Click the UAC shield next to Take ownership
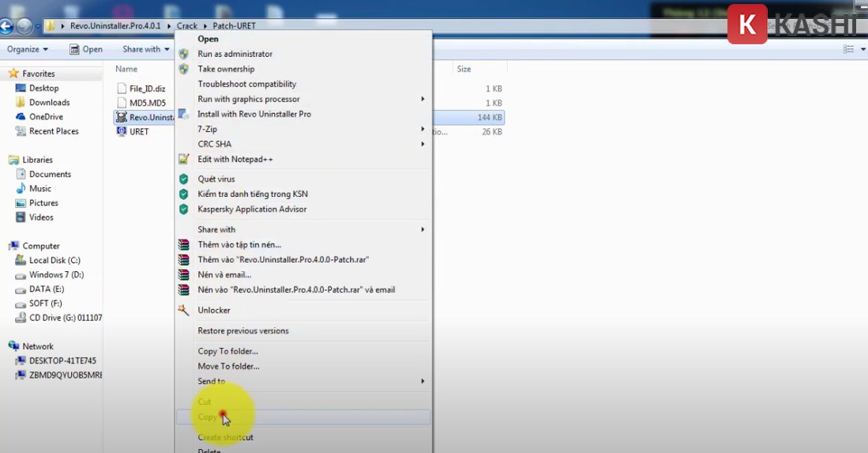 click(184, 69)
